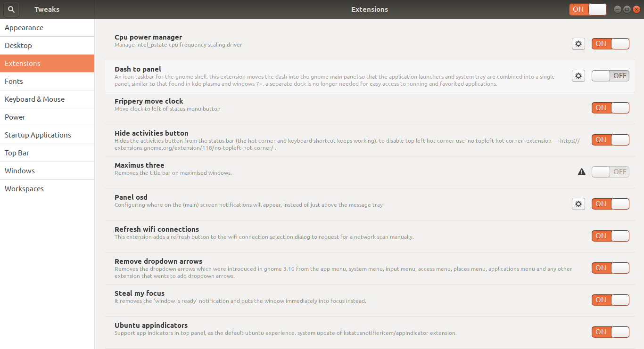Disable the Steal my focus extension

point(611,300)
